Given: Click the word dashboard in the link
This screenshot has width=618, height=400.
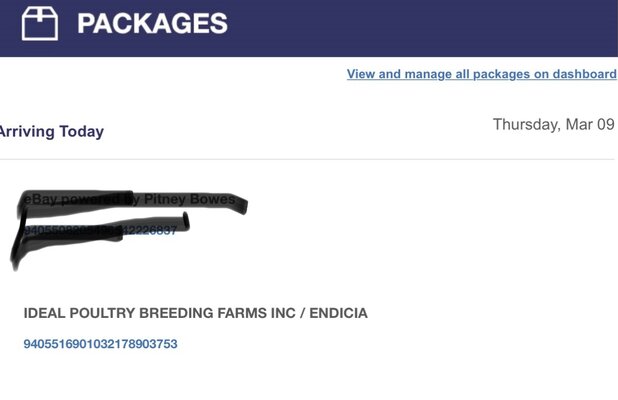Looking at the screenshot, I should click(582, 74).
